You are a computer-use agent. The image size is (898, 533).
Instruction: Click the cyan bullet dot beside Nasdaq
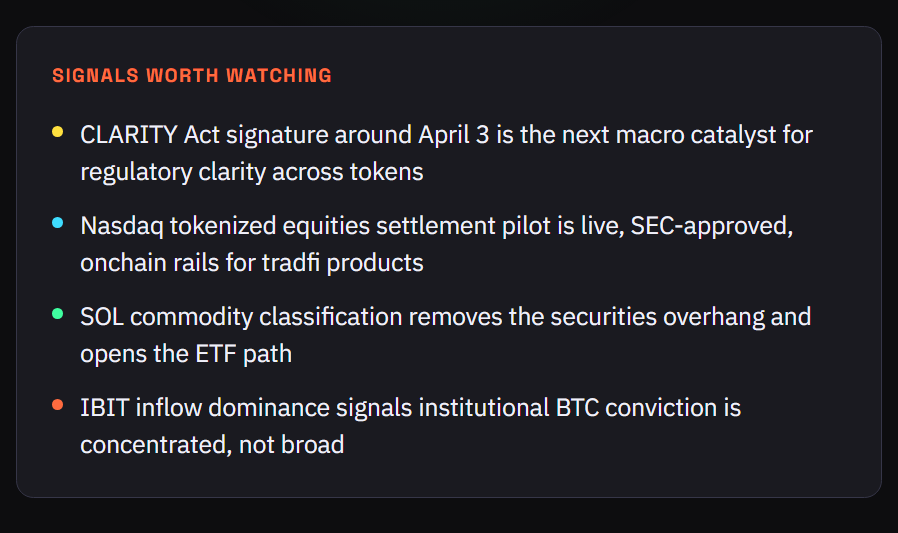click(58, 222)
